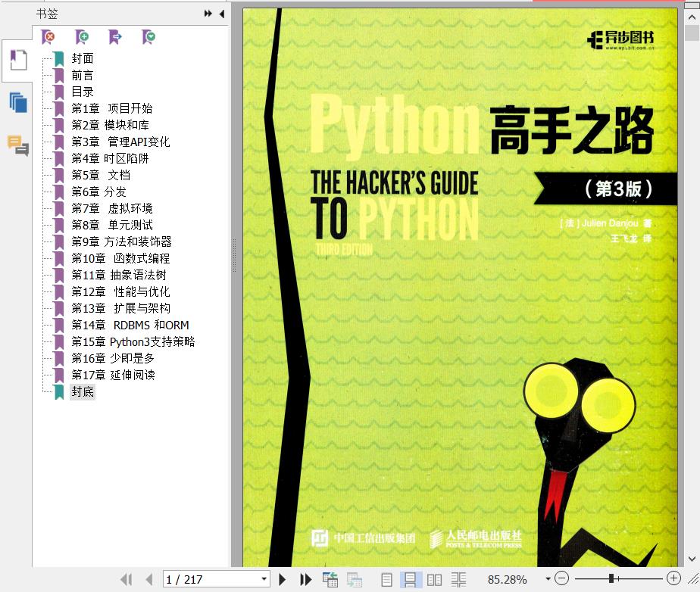Open the page thumbnails side icon
Viewport: 700px width, 592px height.
(x=18, y=103)
